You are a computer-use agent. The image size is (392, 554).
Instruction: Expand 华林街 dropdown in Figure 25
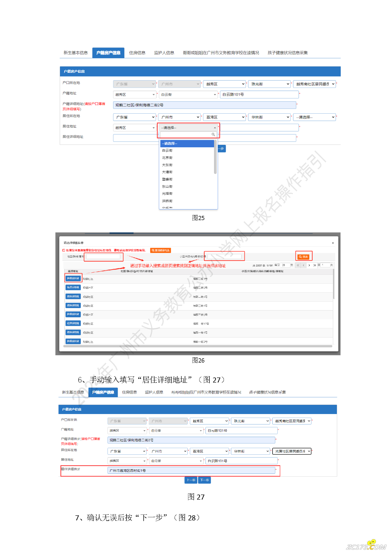269,117
